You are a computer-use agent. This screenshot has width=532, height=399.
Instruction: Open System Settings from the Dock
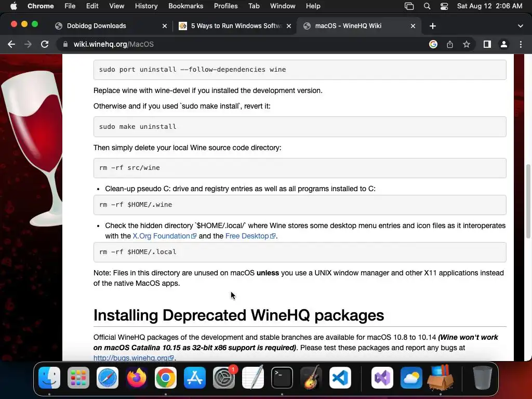click(224, 378)
